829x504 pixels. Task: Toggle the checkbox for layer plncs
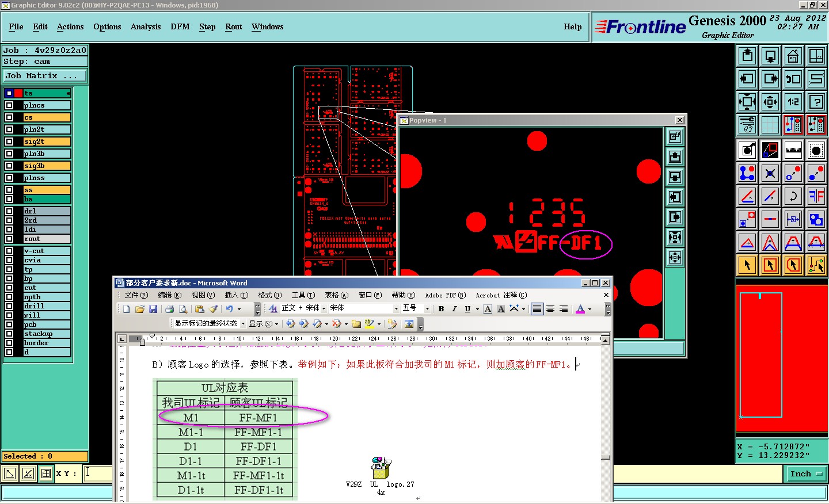click(x=9, y=105)
